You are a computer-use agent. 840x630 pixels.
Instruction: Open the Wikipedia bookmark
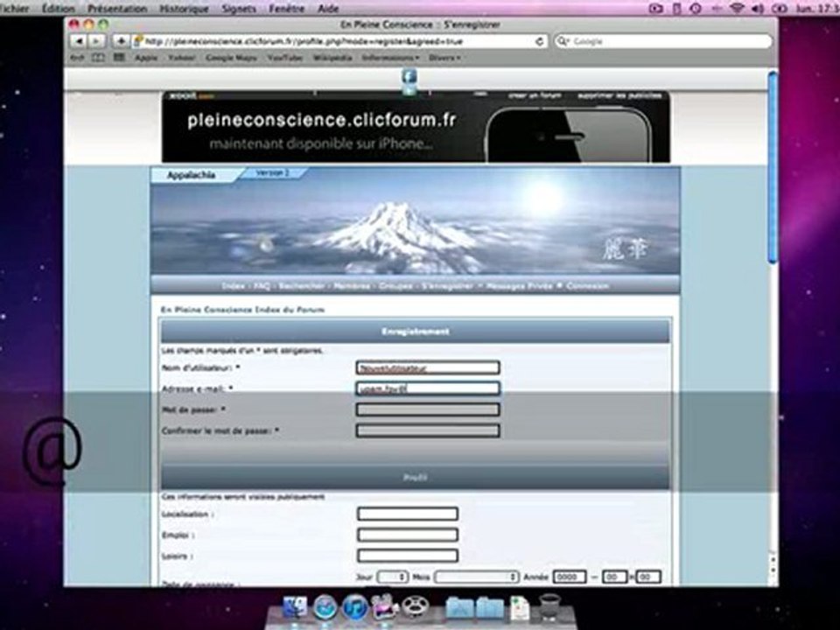point(332,58)
